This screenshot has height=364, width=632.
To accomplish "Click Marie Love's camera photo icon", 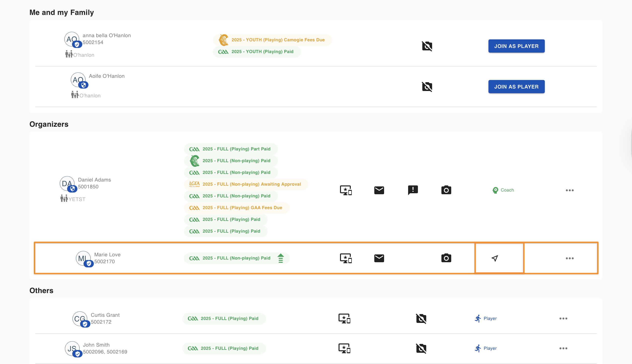I will [x=446, y=258].
